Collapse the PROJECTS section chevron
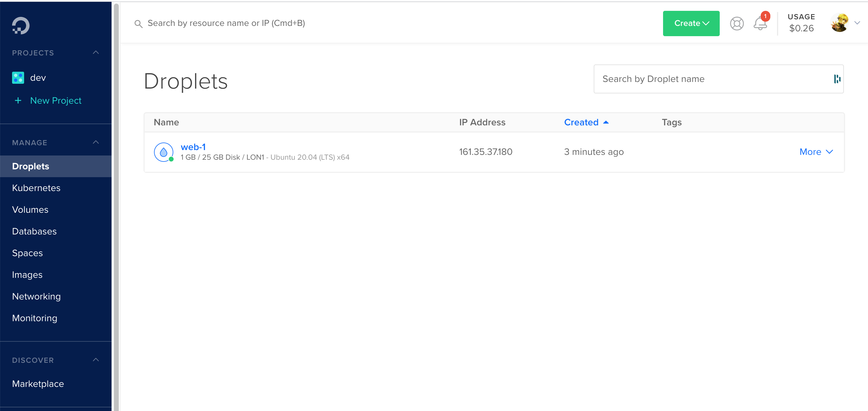 pos(96,52)
